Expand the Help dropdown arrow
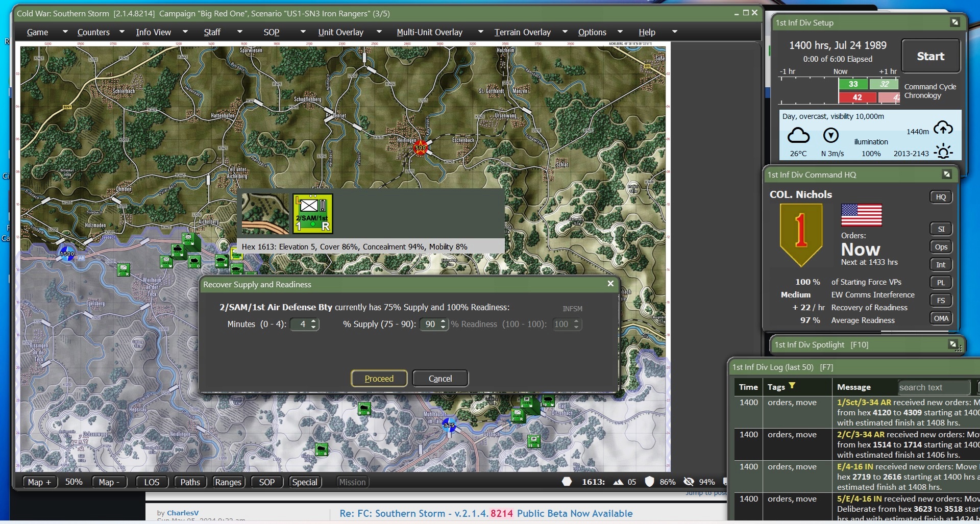The width and height of the screenshot is (980, 524). point(674,32)
